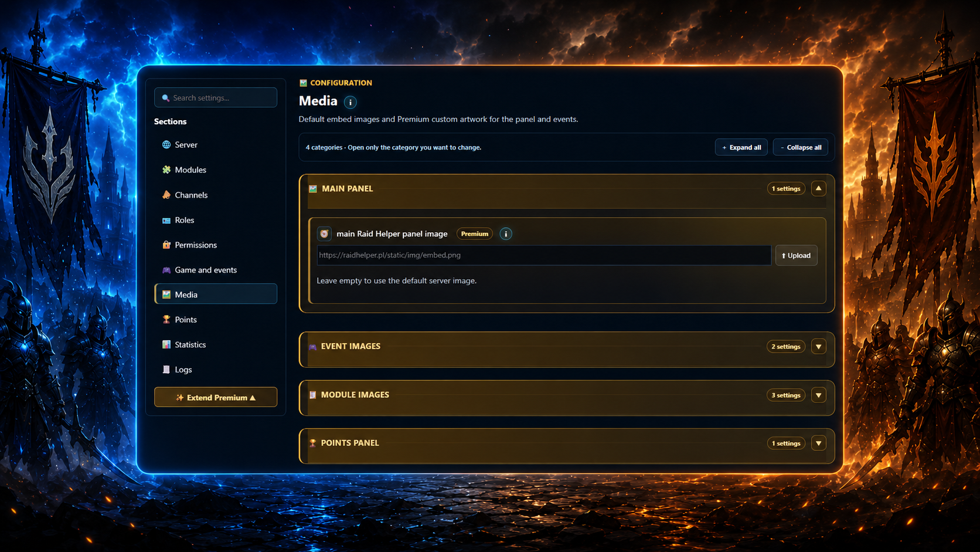Click the 'Default embed images' description text
980x552 pixels.
(438, 119)
